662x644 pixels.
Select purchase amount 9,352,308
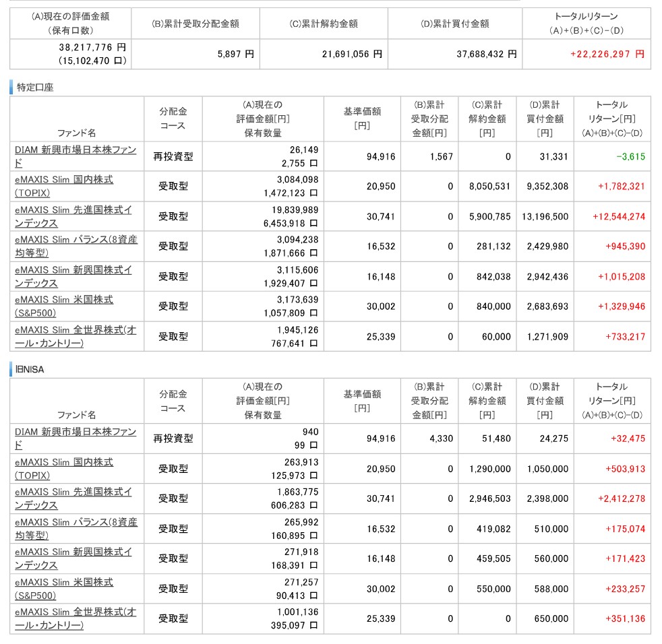point(547,186)
